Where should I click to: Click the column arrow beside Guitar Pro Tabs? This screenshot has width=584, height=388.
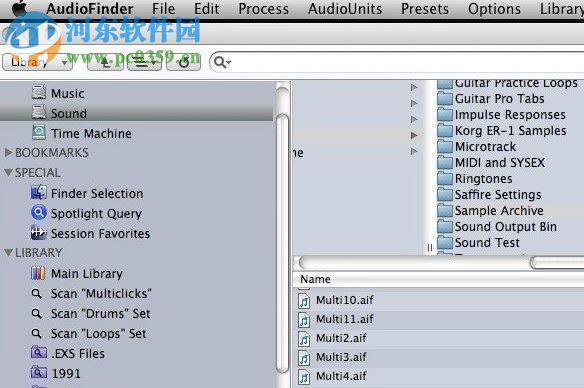coord(414,104)
